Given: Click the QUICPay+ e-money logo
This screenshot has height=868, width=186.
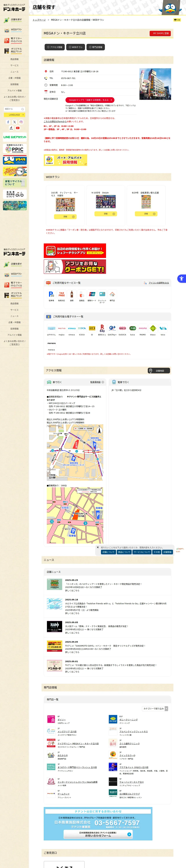Looking at the screenshot, I should point(112,328).
